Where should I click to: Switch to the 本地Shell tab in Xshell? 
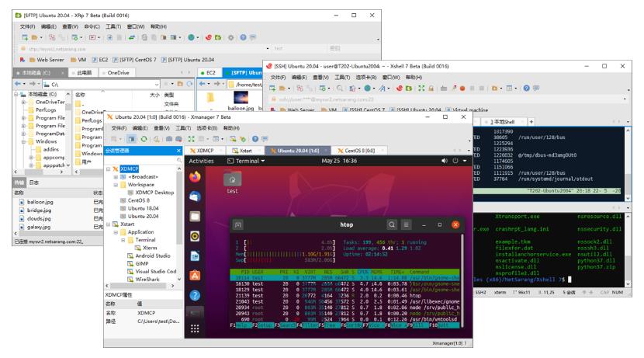(x=502, y=122)
